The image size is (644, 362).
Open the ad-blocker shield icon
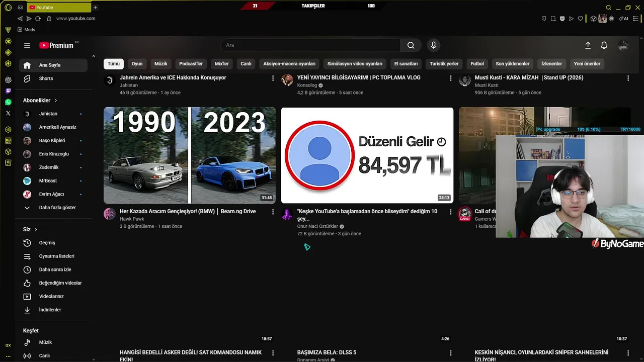point(562,19)
